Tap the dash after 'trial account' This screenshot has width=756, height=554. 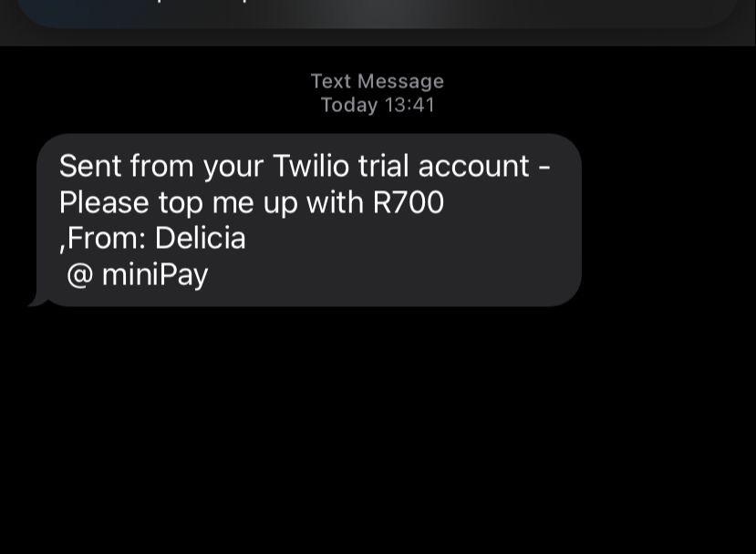[x=544, y=168]
